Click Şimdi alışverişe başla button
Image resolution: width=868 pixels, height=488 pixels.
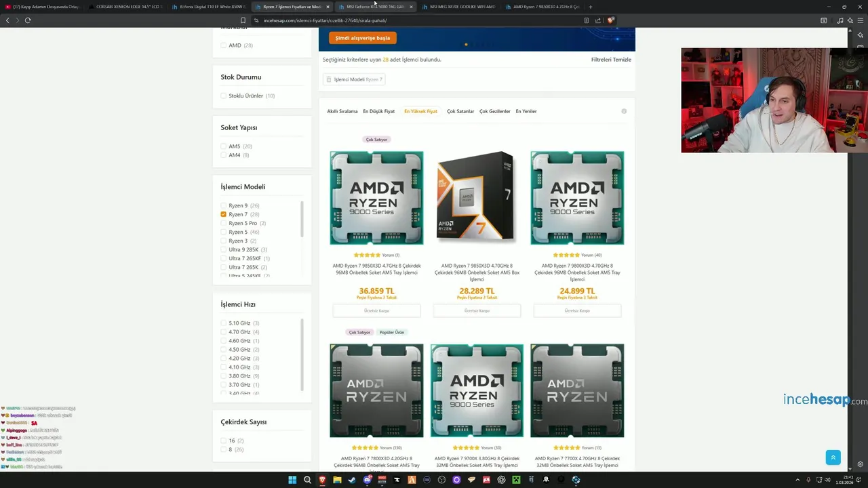coord(363,38)
